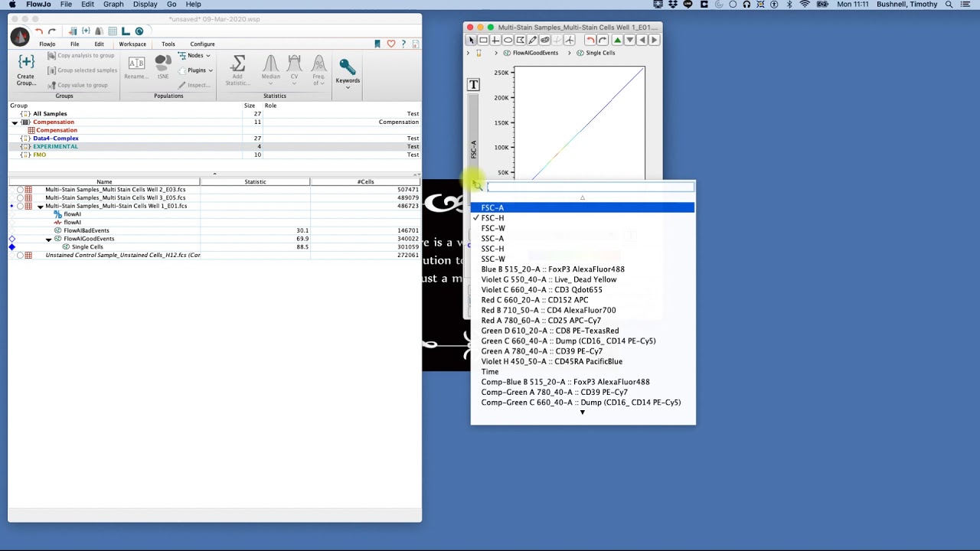Select the EXPERIMENTAL group row
980x551 pixels.
214,146
